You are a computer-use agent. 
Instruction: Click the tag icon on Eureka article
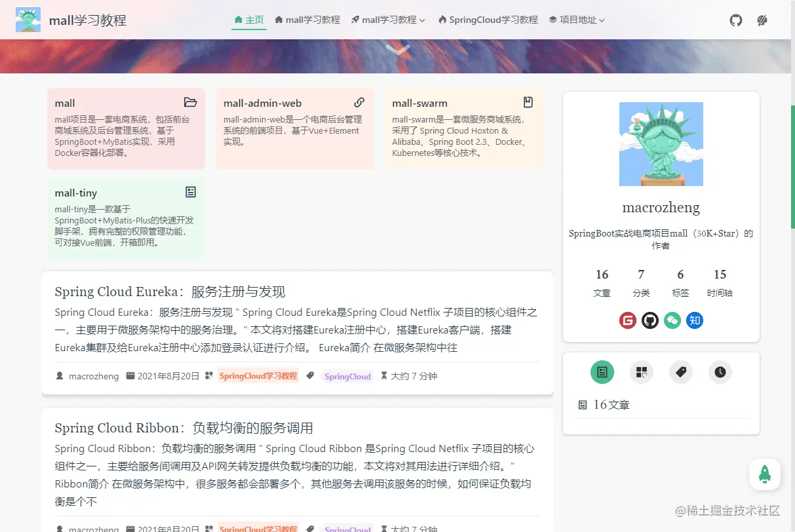(x=310, y=376)
